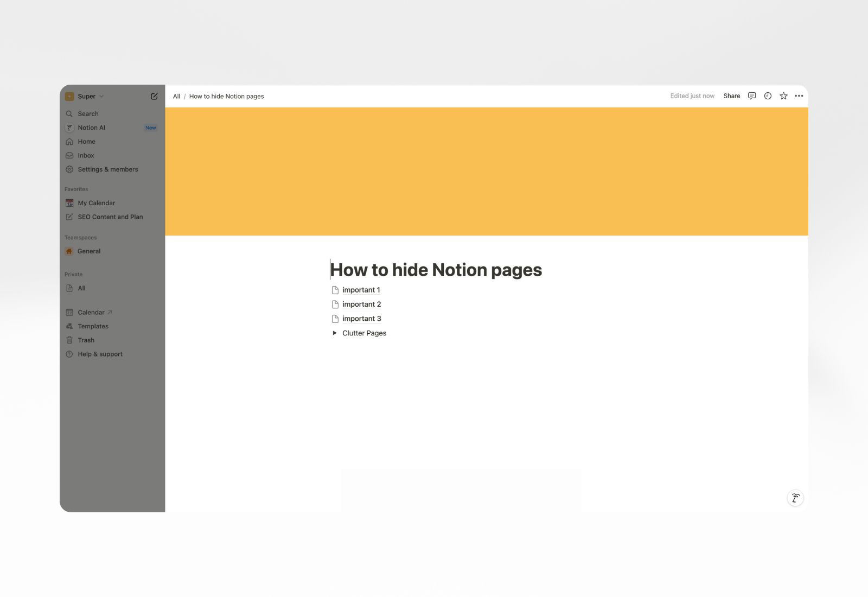Go to All in breadcrumb
This screenshot has height=597, width=868.
coord(176,97)
